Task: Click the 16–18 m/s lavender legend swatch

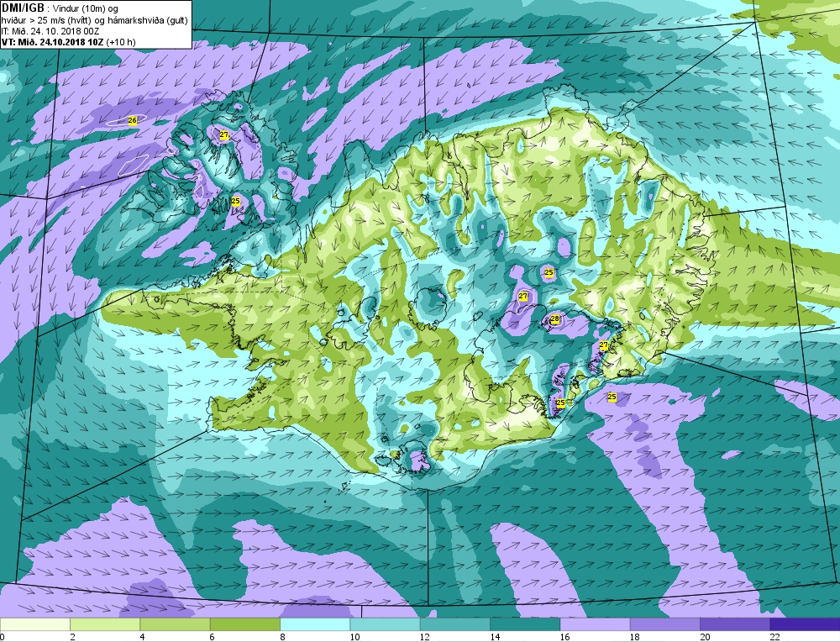Action: pyautogui.click(x=596, y=625)
